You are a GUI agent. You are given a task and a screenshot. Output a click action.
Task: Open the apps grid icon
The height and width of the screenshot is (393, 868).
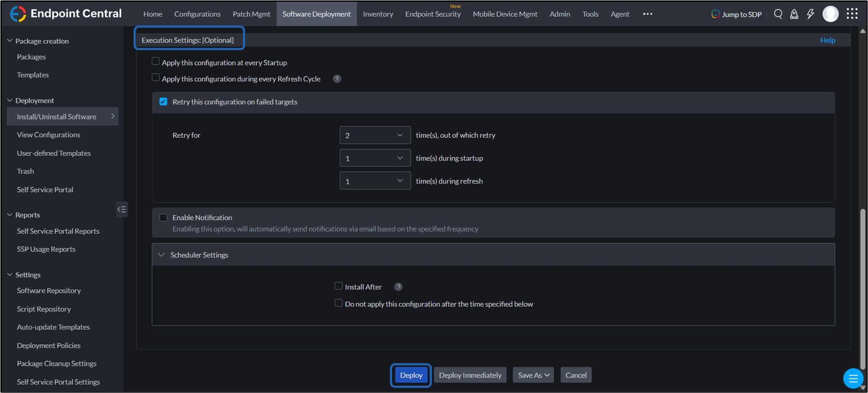(852, 14)
